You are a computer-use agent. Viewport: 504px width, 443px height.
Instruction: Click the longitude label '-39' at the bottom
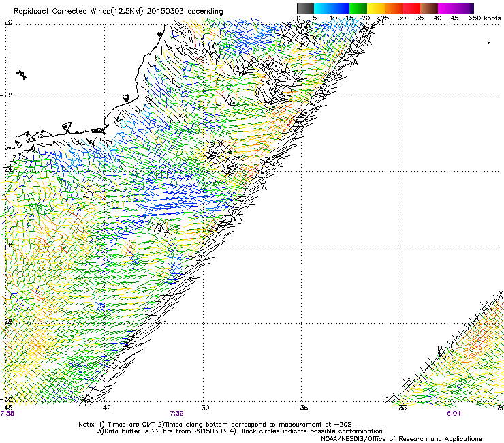203,408
